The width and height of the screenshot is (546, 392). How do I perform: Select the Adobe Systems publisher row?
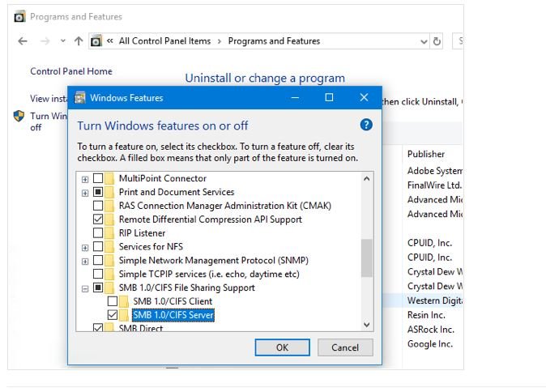tap(434, 171)
